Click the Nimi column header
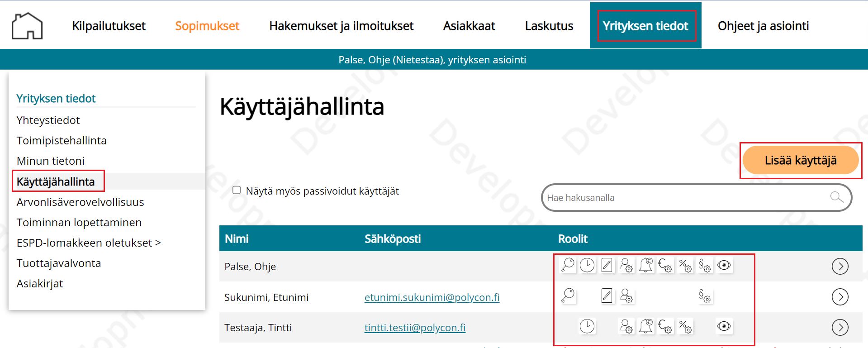868x348 pixels. click(x=237, y=238)
